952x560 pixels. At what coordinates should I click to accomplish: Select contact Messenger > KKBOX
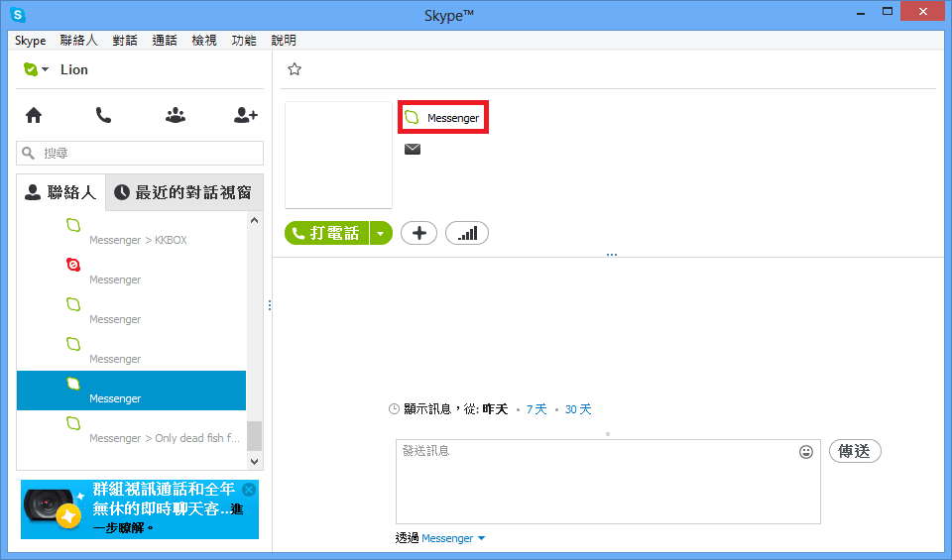point(131,232)
